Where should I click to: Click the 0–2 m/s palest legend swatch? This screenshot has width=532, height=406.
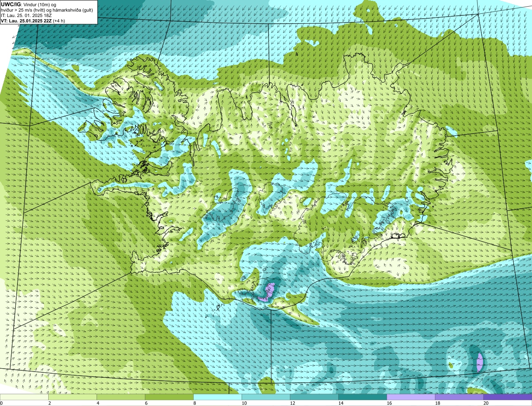pos(25,397)
